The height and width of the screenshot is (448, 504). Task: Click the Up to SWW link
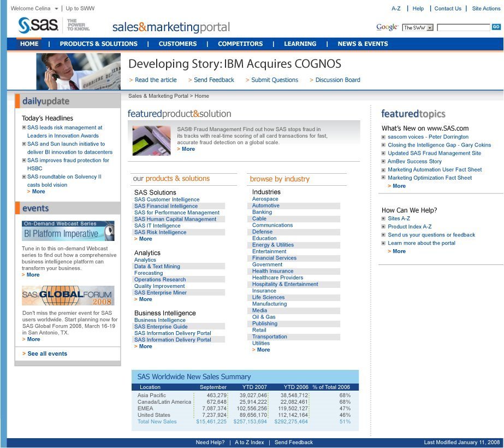(80, 8)
